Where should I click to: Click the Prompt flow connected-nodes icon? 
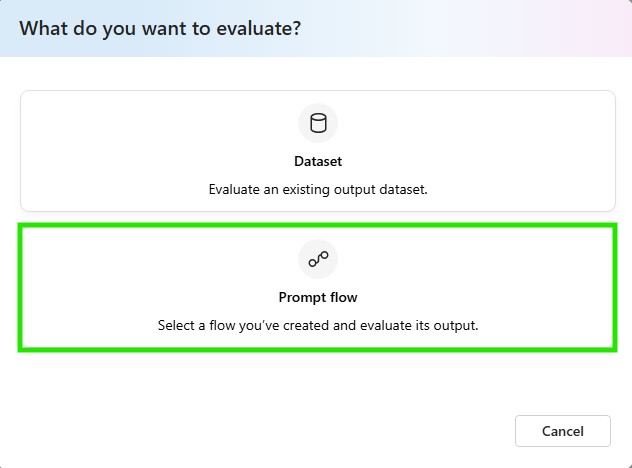click(x=318, y=259)
